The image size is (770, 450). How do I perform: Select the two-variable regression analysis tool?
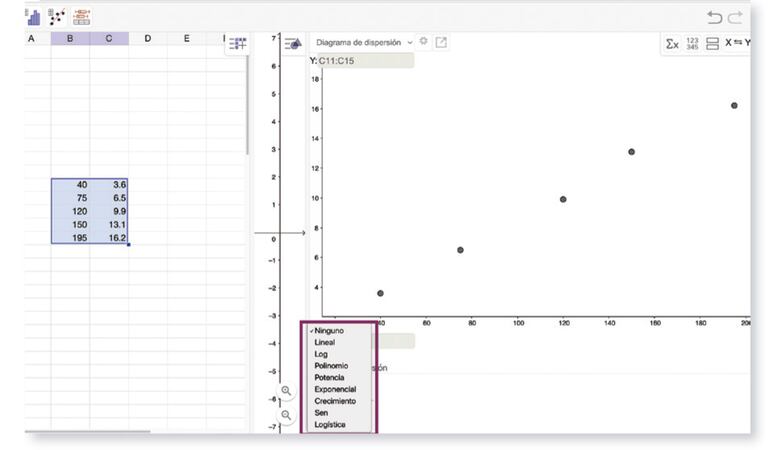tap(56, 17)
